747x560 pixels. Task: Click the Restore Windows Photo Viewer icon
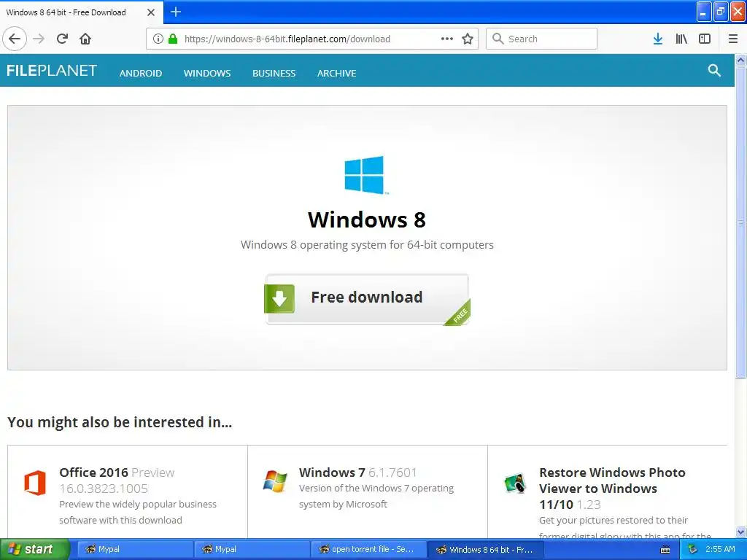tap(516, 483)
